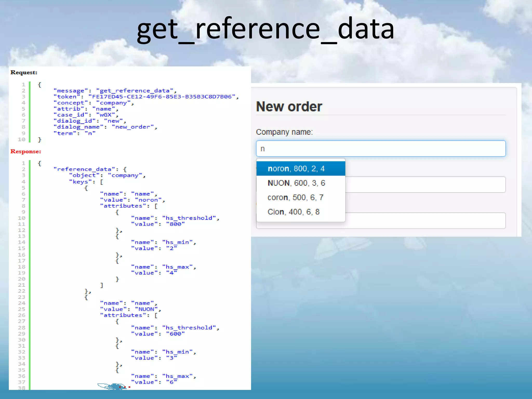Viewport: 532px width, 399px height.
Task: Click the request line '"attrib": "name"'
Action: [86, 109]
